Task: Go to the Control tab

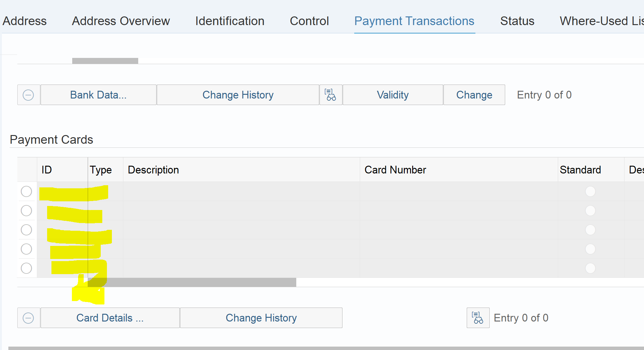Action: coord(309,21)
